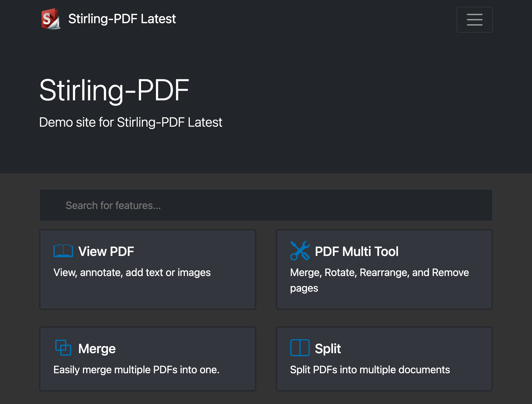Screen dimensions: 532x404
Task: Click the Split columns icon
Action: (x=300, y=348)
